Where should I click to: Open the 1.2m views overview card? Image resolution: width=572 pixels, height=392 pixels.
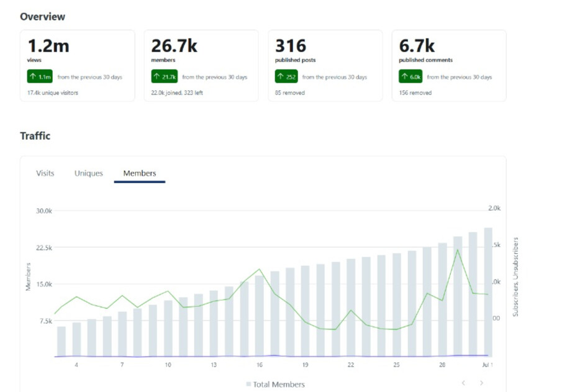78,66
